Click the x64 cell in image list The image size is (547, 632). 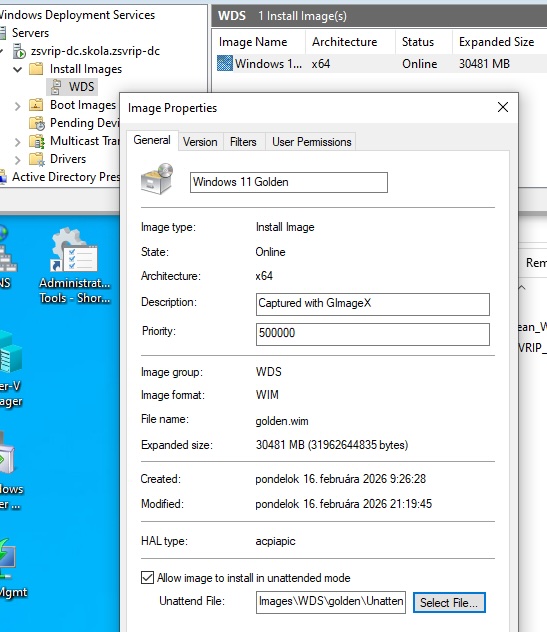[321, 64]
